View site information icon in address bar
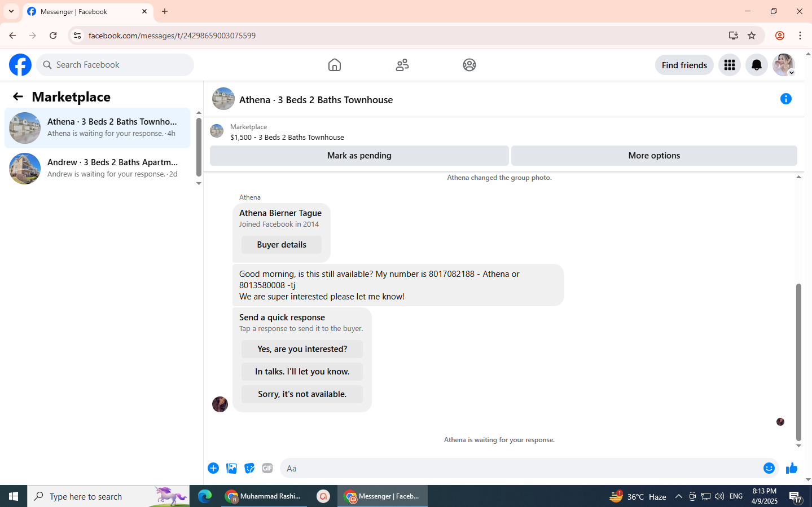 click(77, 36)
